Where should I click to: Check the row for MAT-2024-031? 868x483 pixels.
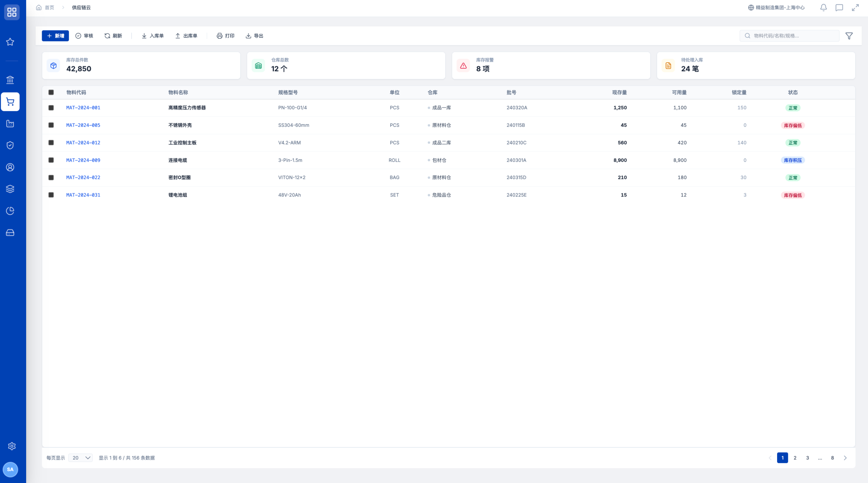[51, 195]
